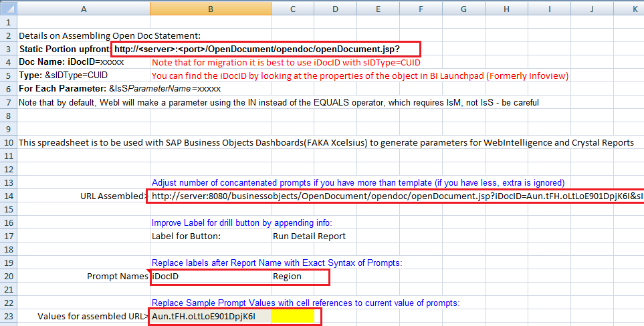Select column A header
Viewport: 644px width, 326px height.
click(x=84, y=9)
